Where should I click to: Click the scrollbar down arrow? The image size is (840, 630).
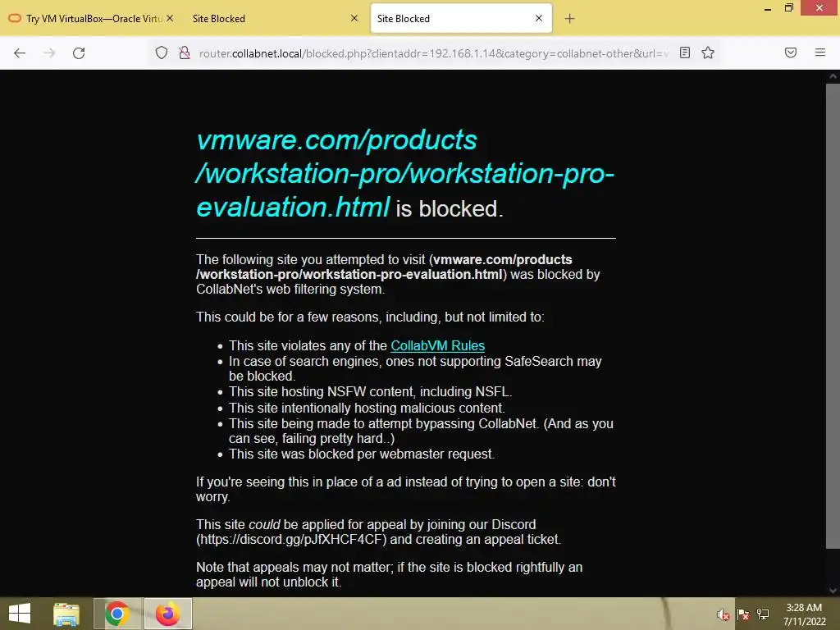coord(833,591)
